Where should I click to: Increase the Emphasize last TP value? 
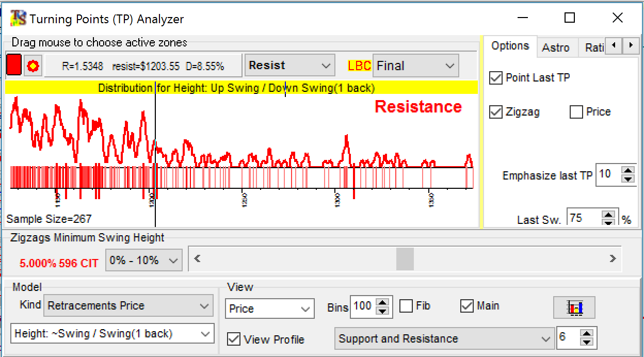click(627, 171)
